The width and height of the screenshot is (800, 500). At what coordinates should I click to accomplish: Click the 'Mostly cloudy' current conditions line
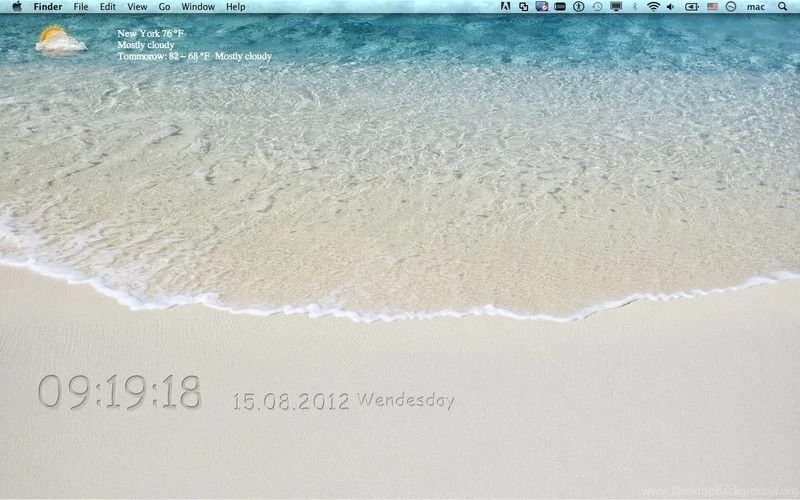146,45
